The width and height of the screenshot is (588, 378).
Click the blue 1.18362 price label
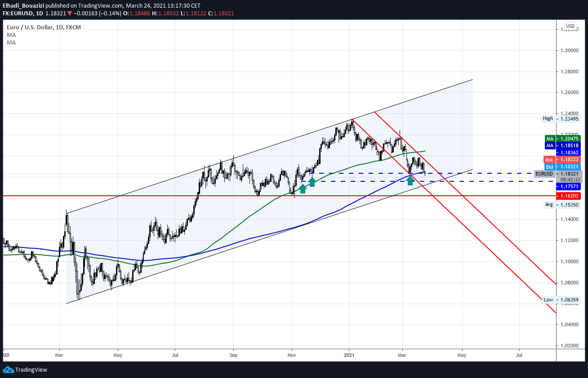tap(569, 153)
